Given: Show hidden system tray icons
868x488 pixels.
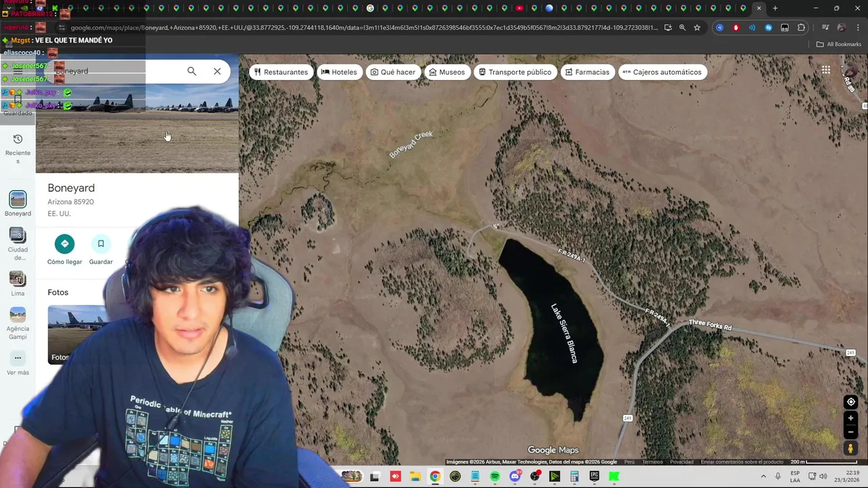Looking at the screenshot, I should coord(763,476).
